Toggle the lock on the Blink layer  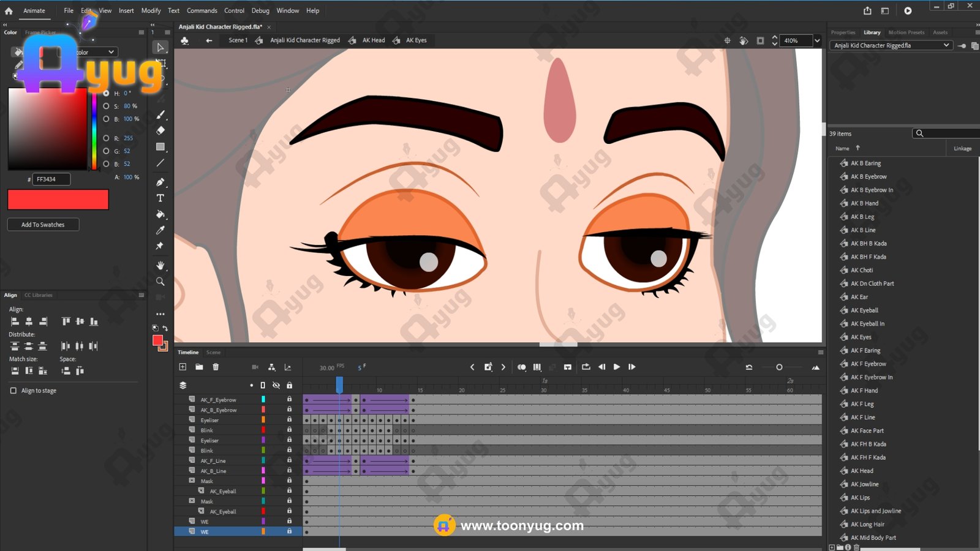289,430
